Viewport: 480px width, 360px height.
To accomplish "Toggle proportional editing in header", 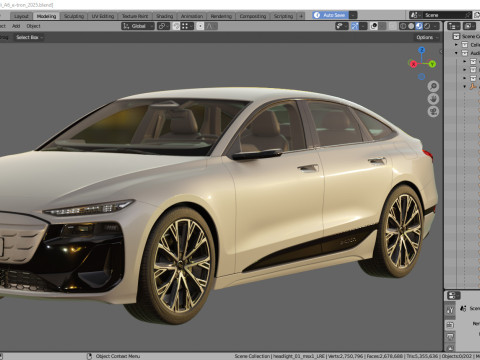I will pos(200,26).
